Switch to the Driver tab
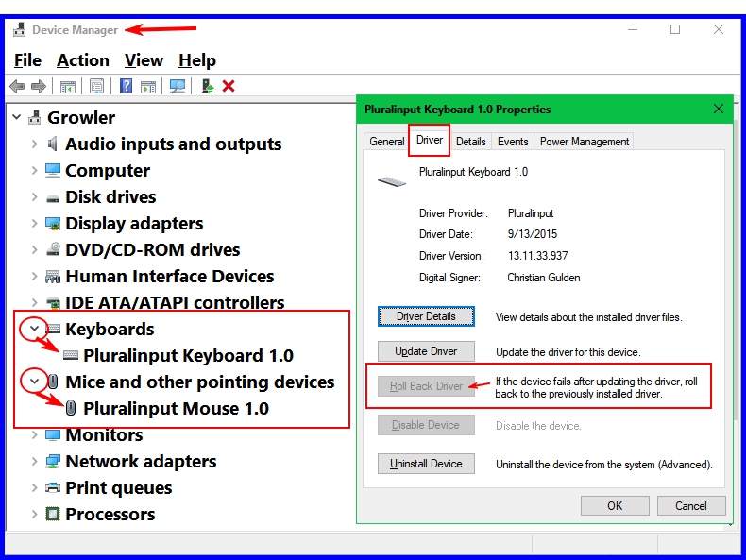Image resolution: width=746 pixels, height=560 pixels. (x=429, y=140)
